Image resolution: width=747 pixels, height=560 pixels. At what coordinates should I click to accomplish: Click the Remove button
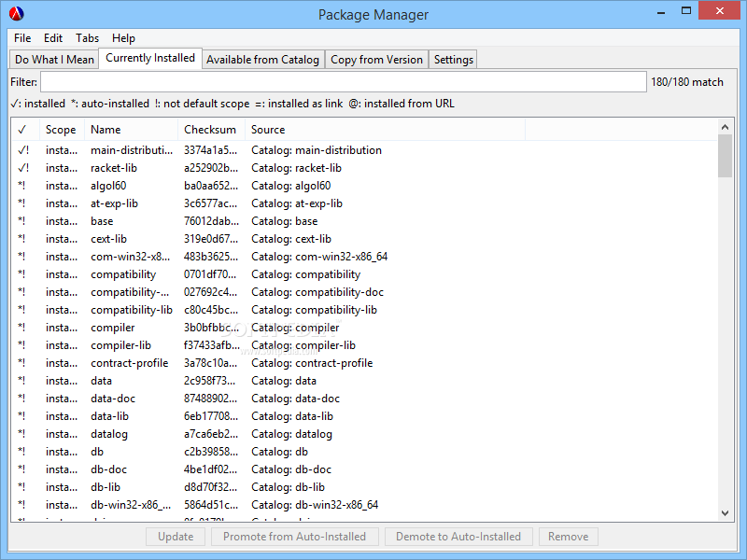click(x=568, y=537)
